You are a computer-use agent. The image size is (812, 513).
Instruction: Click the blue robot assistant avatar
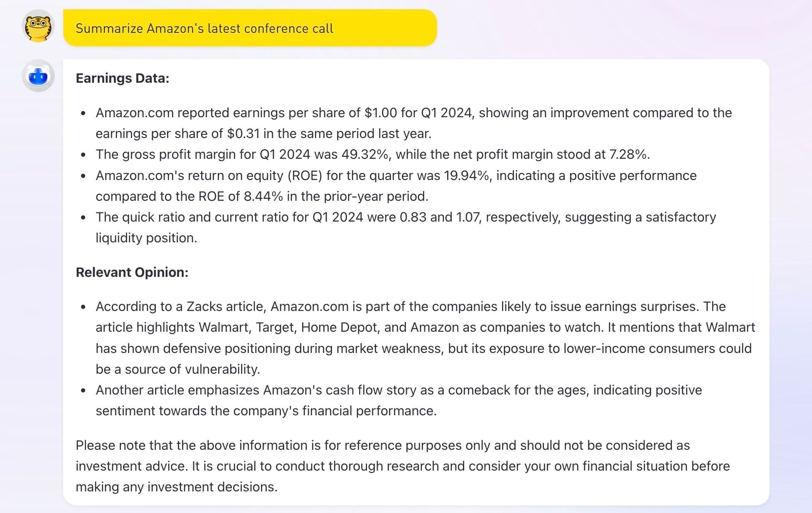38,76
